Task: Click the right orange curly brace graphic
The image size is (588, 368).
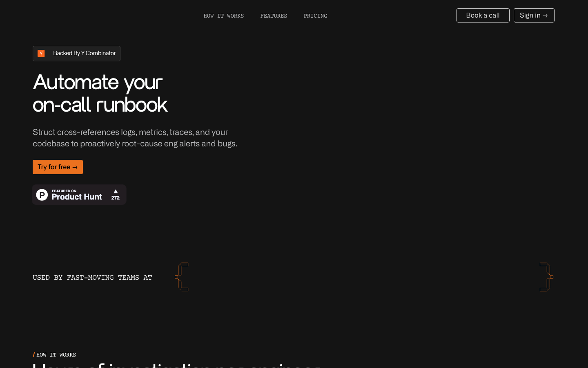Action: 546,277
